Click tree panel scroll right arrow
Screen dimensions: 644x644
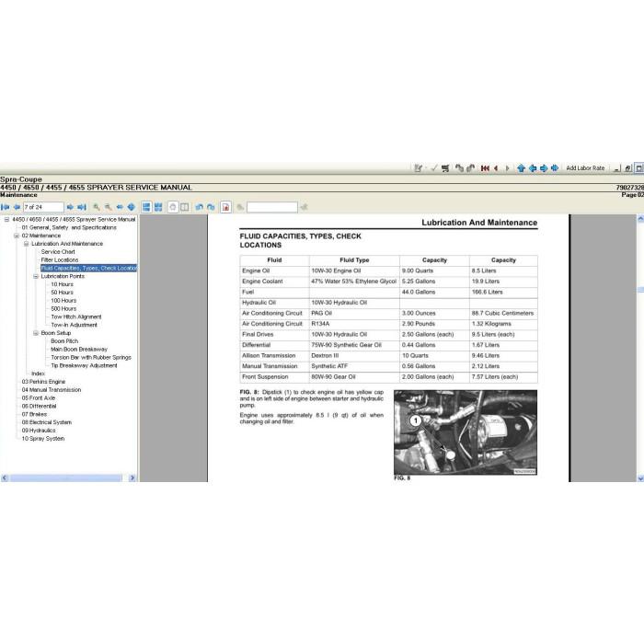point(132,478)
